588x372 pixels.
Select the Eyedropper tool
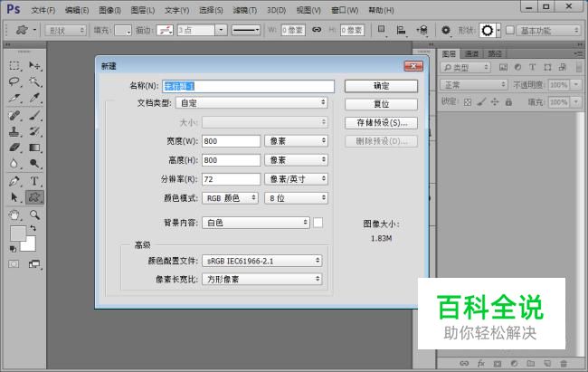click(x=34, y=98)
